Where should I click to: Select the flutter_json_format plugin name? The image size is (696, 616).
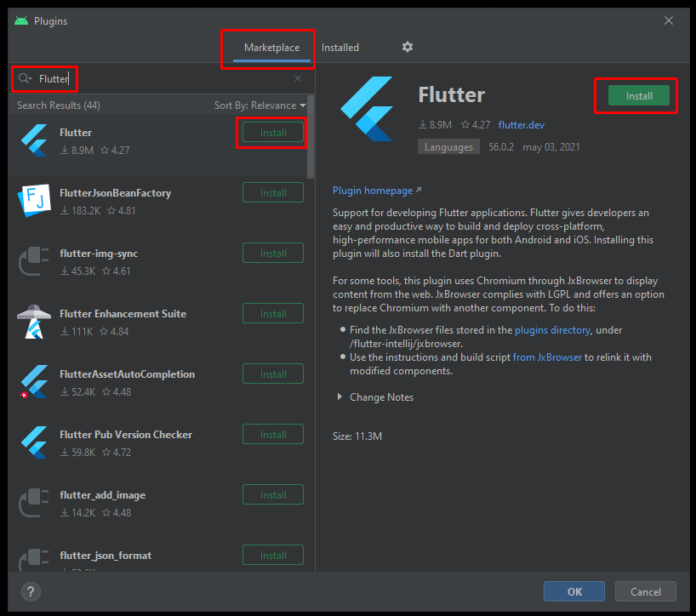coord(106,555)
